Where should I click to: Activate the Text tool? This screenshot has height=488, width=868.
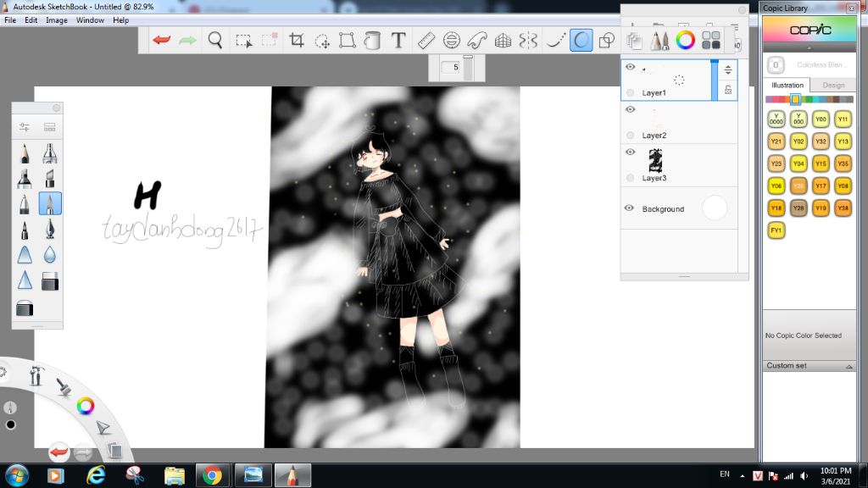pyautogui.click(x=398, y=40)
